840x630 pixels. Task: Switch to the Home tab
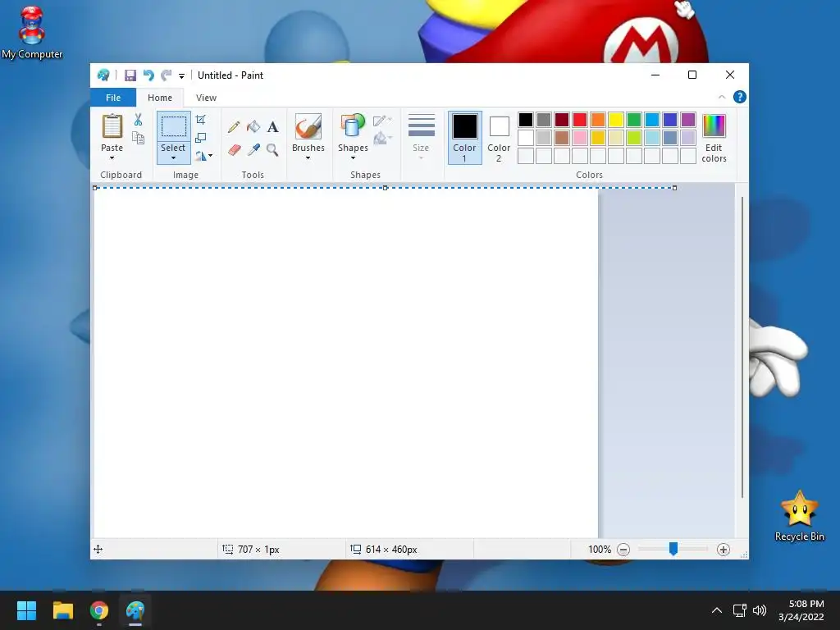pyautogui.click(x=160, y=98)
